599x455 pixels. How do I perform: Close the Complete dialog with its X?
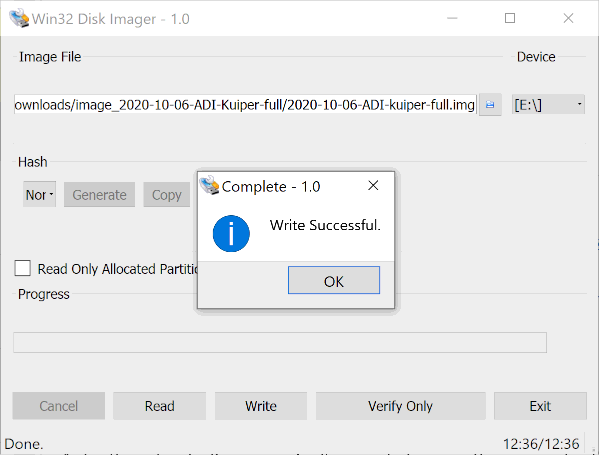tap(373, 186)
